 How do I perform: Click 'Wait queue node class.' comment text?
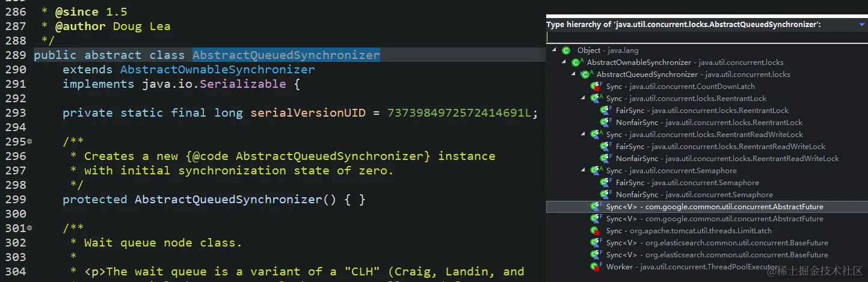(163, 243)
